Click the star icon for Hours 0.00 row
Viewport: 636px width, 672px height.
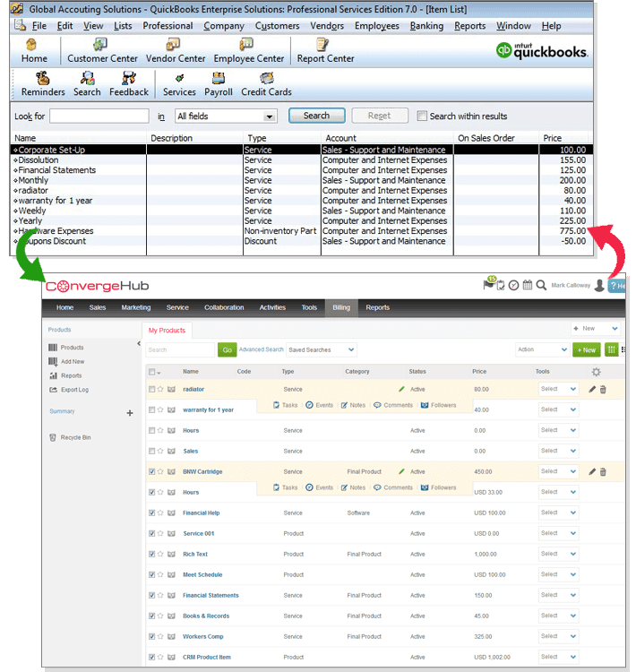(160, 430)
